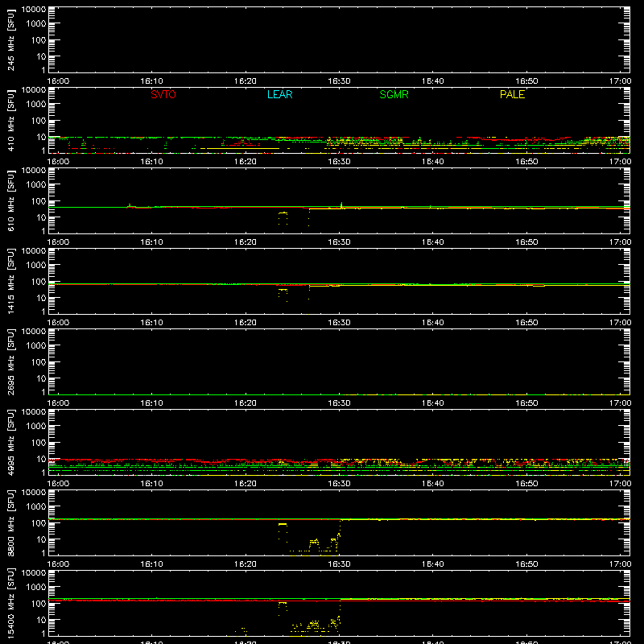The image size is (644, 644).
Task: Click 16:10 time label under 610 MHz panel
Action: (151, 242)
